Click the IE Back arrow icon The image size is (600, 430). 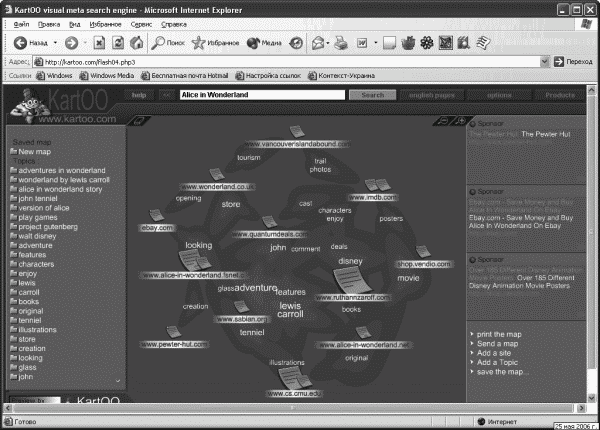coord(20,43)
